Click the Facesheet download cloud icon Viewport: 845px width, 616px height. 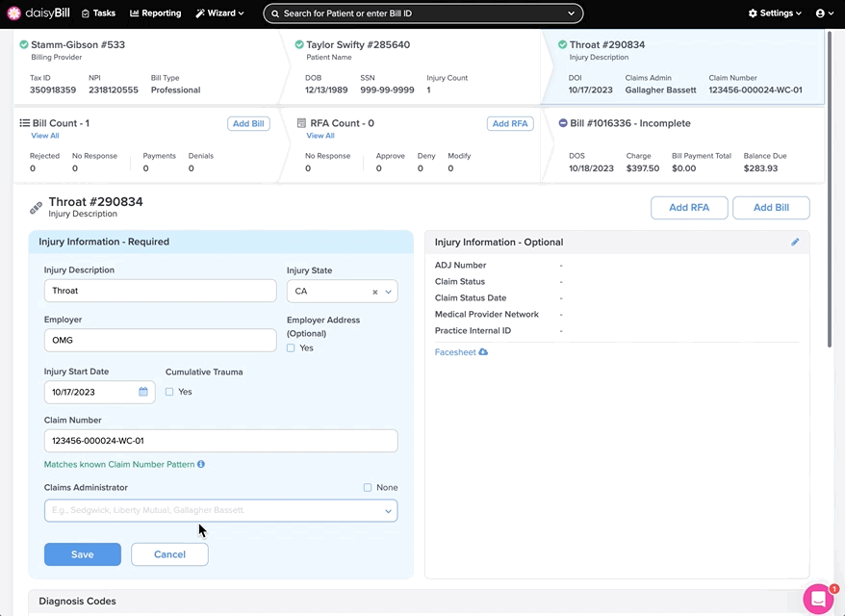click(483, 352)
